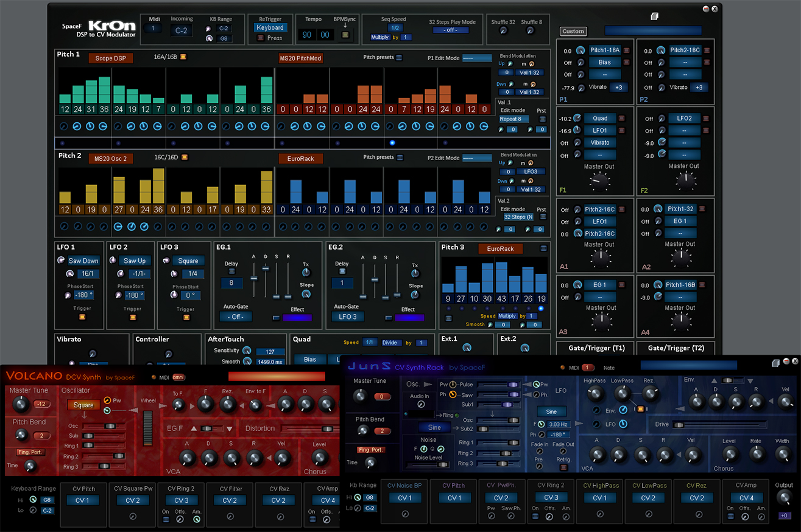The image size is (801, 532).
Task: Open the 32 Steps Play Mode selector
Action: 451,30
